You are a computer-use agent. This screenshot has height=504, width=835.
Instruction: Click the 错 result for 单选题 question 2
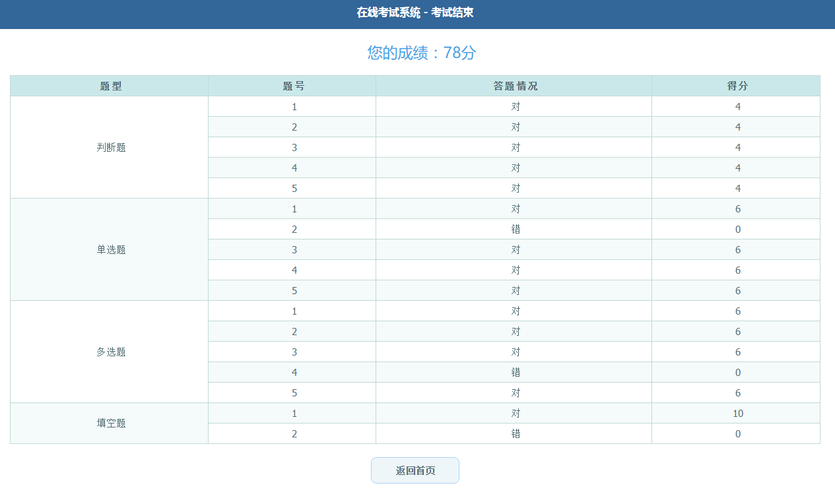click(x=516, y=229)
